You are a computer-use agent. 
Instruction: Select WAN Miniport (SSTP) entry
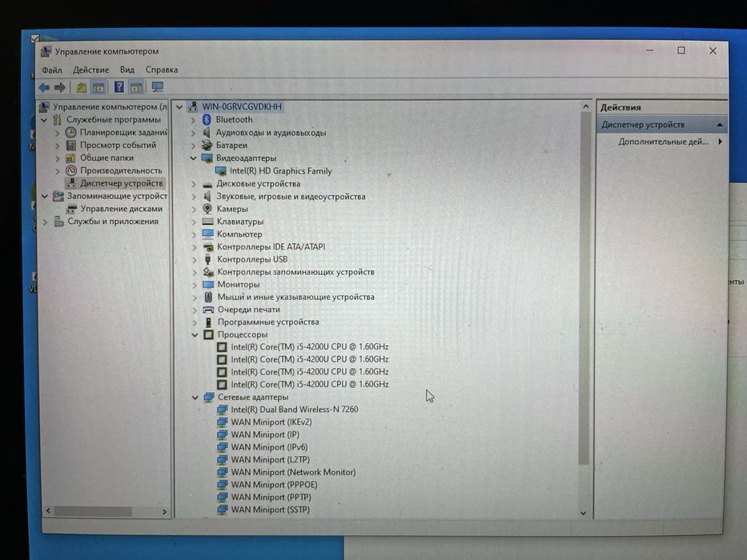click(x=270, y=510)
